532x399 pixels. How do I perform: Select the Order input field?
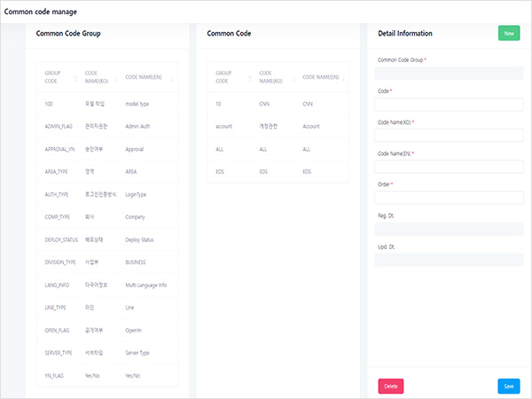449,198
